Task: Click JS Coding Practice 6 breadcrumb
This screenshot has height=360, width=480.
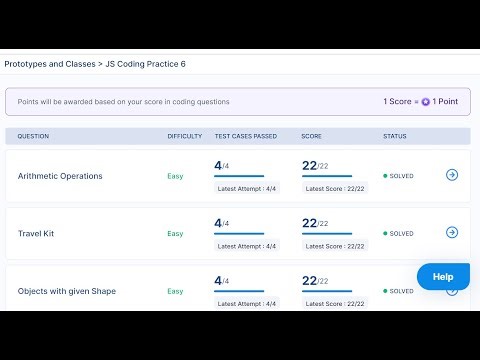Action: click(145, 64)
